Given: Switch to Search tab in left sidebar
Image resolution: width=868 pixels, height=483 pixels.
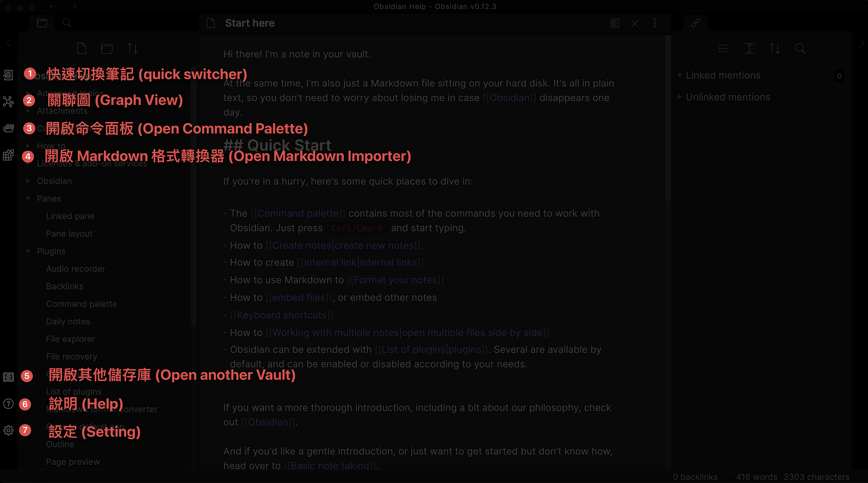Looking at the screenshot, I should 67,23.
